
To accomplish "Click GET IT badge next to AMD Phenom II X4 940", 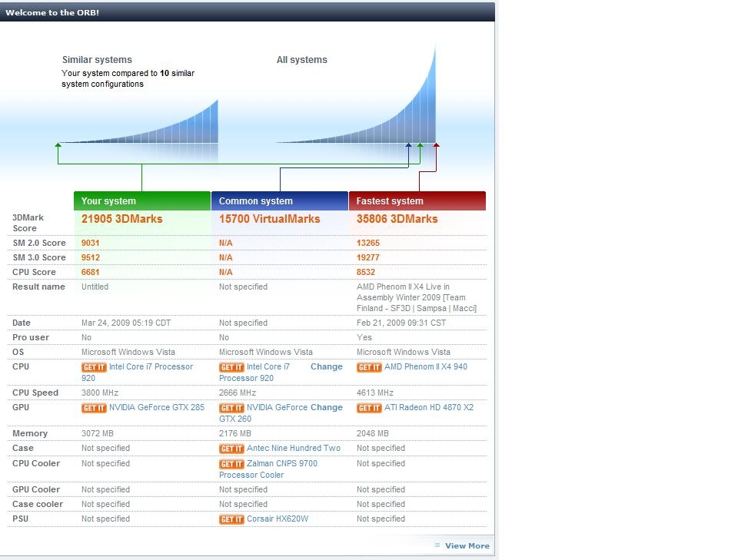I will (369, 367).
